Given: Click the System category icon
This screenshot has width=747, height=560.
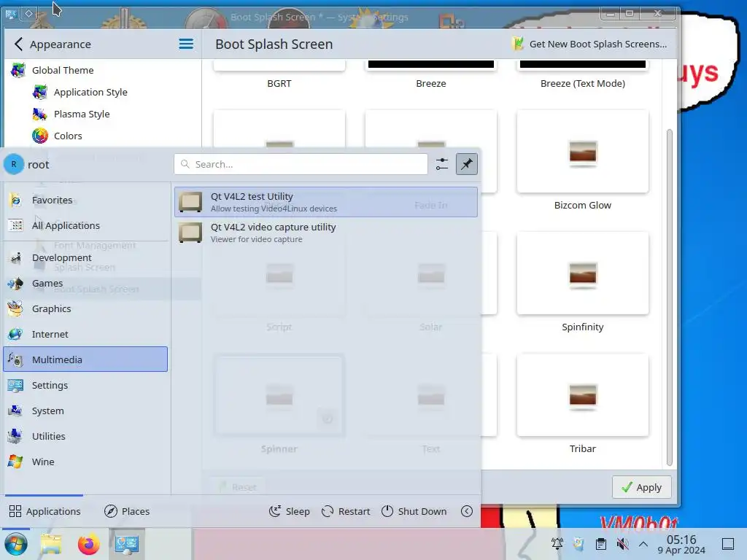Looking at the screenshot, I should tap(15, 411).
